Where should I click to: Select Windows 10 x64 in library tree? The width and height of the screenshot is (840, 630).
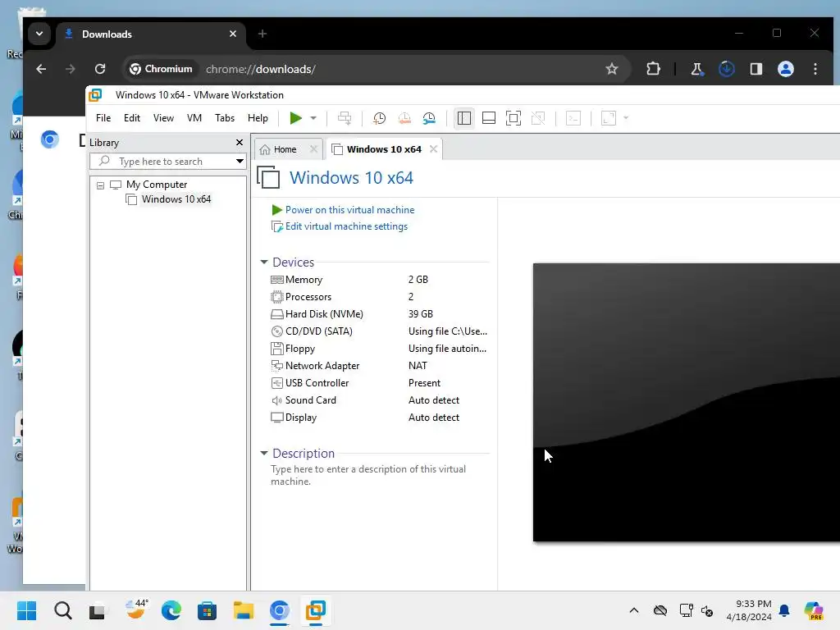coord(176,199)
